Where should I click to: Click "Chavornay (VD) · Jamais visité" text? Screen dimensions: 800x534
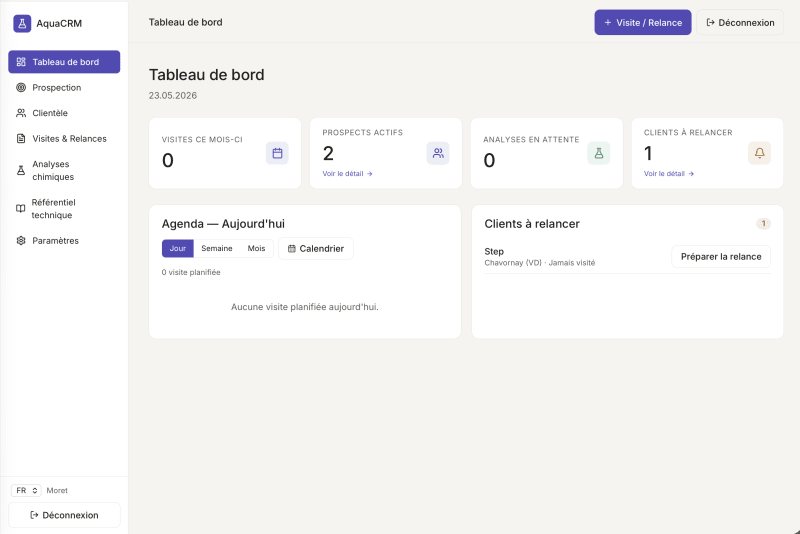point(540,263)
